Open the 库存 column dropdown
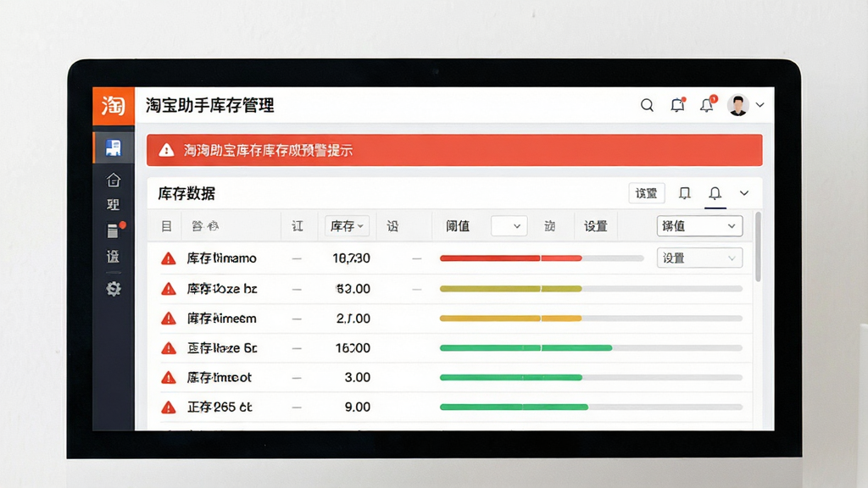The height and width of the screenshot is (488, 868). (x=347, y=225)
